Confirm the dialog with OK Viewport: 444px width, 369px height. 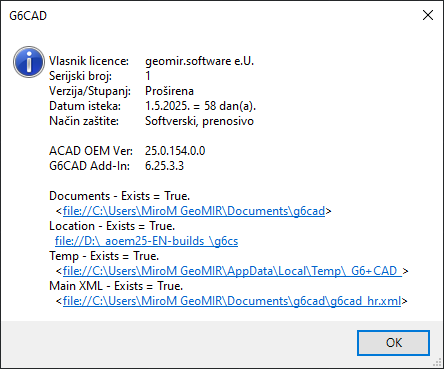coord(393,343)
